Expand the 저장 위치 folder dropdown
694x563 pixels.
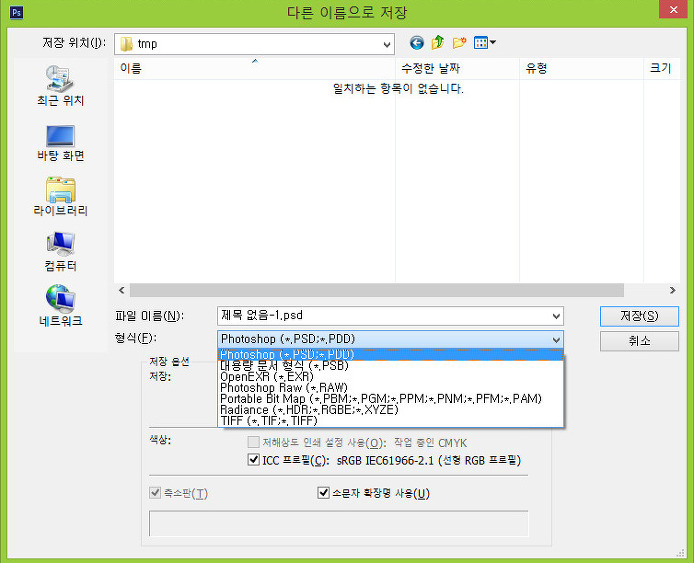tap(386, 44)
